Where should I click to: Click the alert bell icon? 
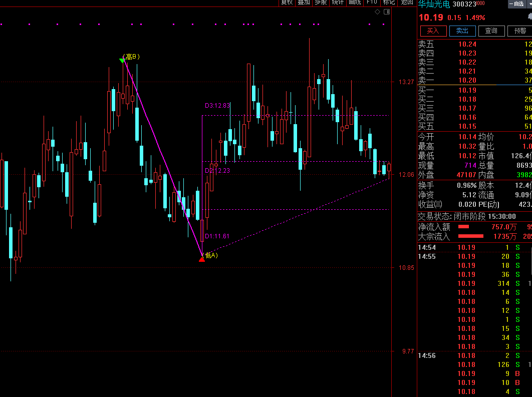click(529, 17)
